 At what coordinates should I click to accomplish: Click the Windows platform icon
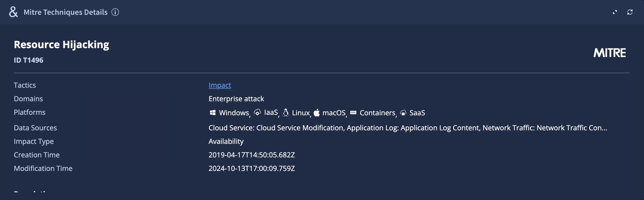tap(213, 113)
